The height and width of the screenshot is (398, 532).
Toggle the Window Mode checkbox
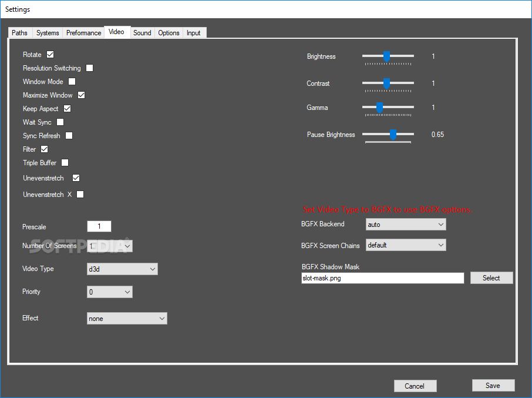point(72,82)
